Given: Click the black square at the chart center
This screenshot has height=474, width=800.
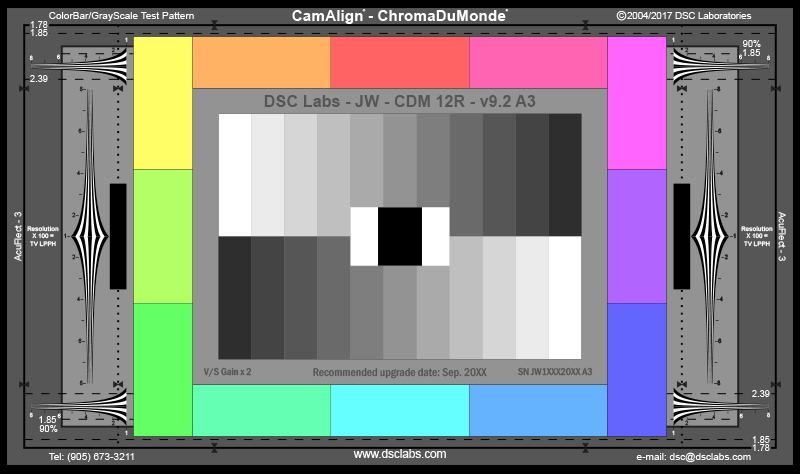Looking at the screenshot, I should (x=400, y=236).
